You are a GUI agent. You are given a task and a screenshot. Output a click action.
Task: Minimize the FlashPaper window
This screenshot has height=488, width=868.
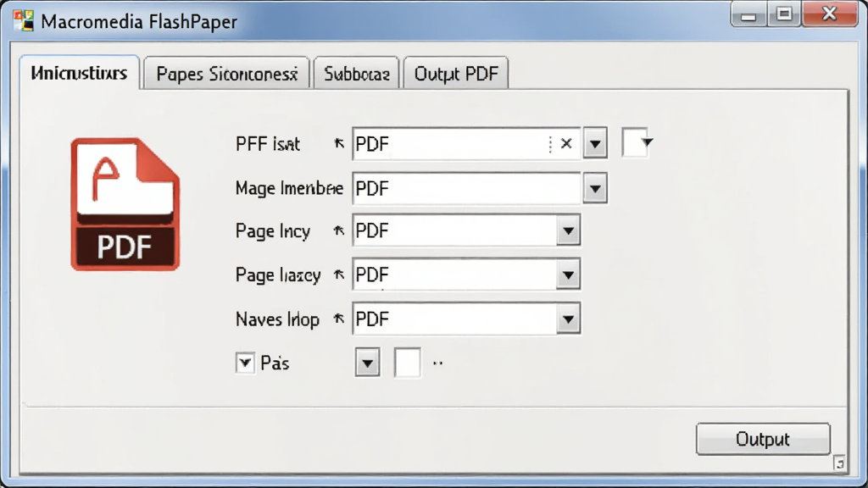[x=748, y=14]
